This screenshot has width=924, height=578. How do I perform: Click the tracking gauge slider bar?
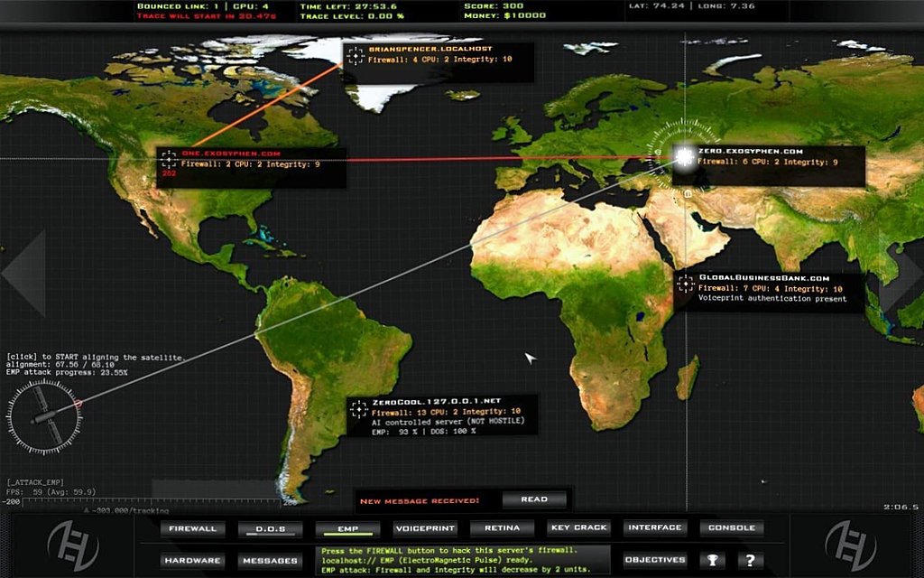(x=153, y=502)
